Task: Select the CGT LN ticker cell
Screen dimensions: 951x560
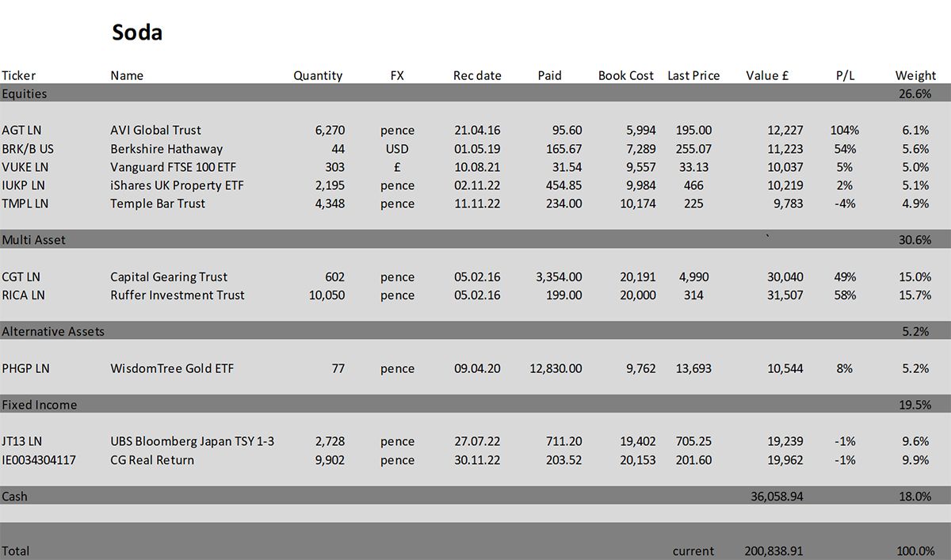Action: [21, 277]
